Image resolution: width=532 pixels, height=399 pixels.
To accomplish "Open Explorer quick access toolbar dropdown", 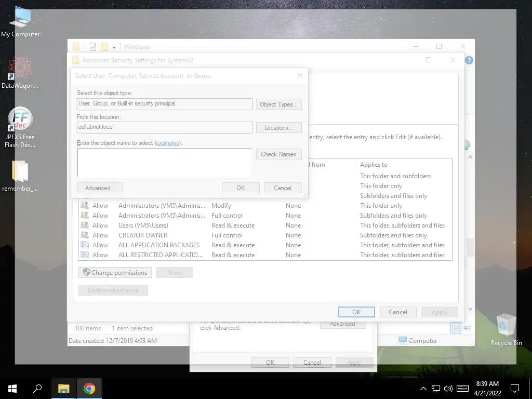I will pos(114,47).
